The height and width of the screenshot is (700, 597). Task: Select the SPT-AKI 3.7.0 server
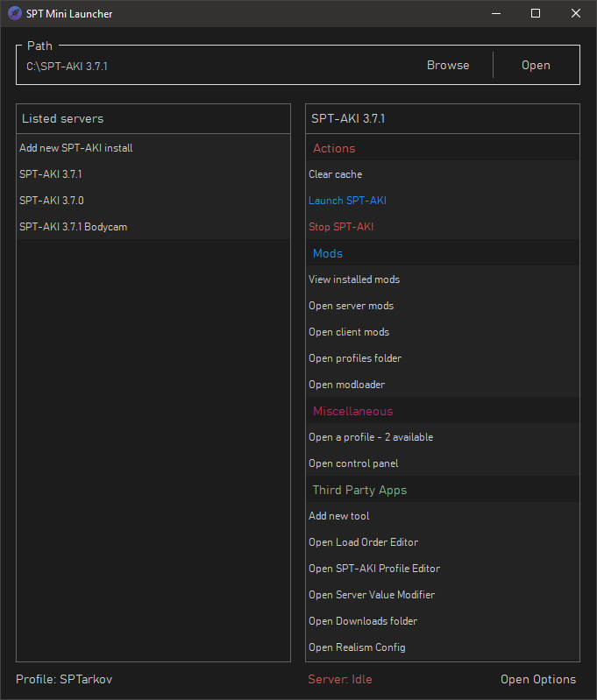[x=153, y=201]
